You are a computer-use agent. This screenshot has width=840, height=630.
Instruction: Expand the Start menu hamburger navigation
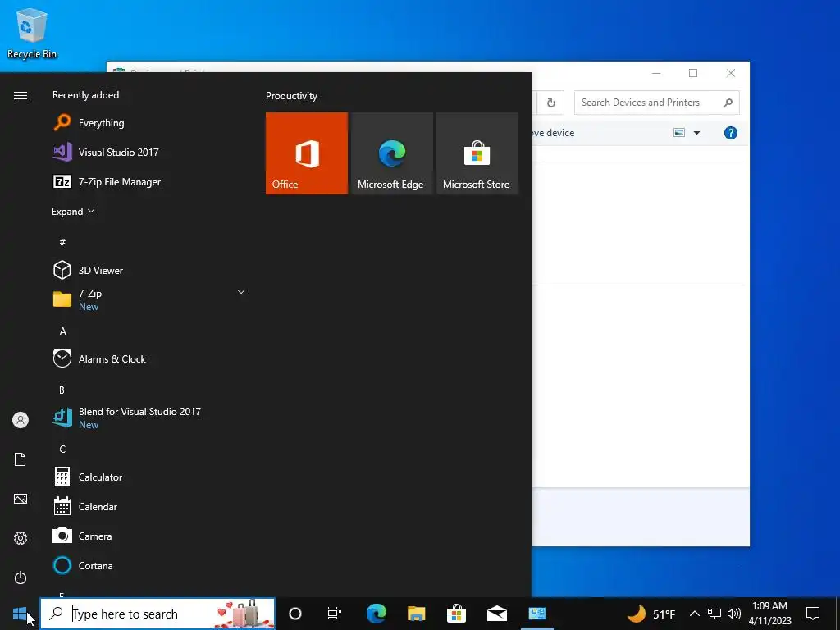pyautogui.click(x=21, y=95)
